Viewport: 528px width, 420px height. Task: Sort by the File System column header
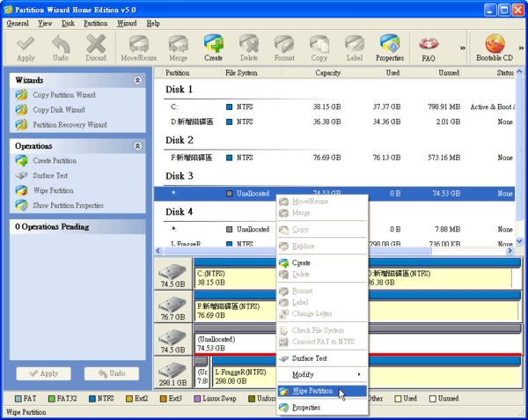tap(252, 73)
